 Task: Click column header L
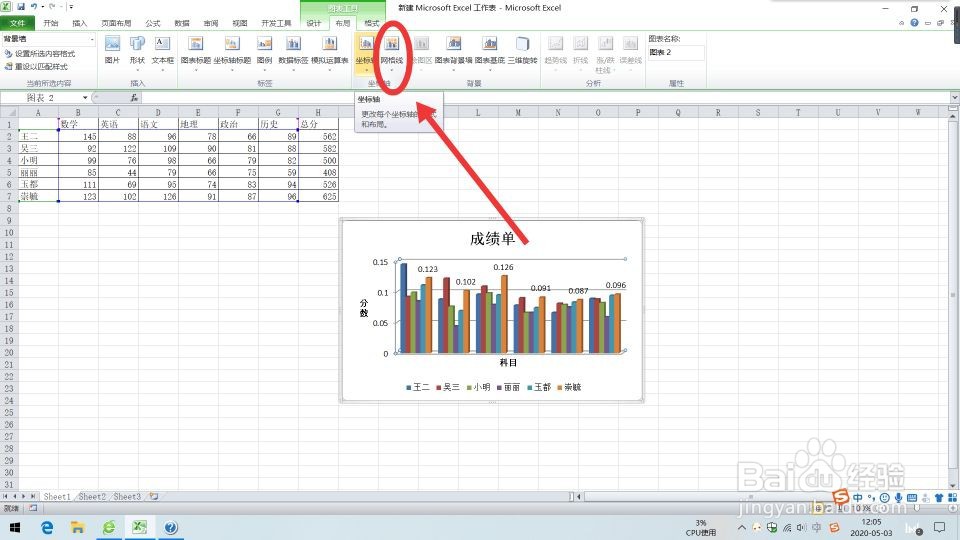pyautogui.click(x=478, y=113)
